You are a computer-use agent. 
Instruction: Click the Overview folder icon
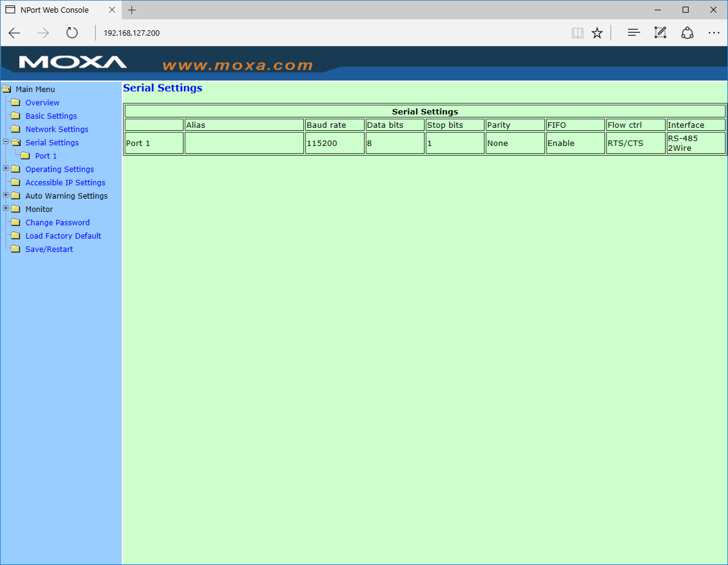[15, 102]
